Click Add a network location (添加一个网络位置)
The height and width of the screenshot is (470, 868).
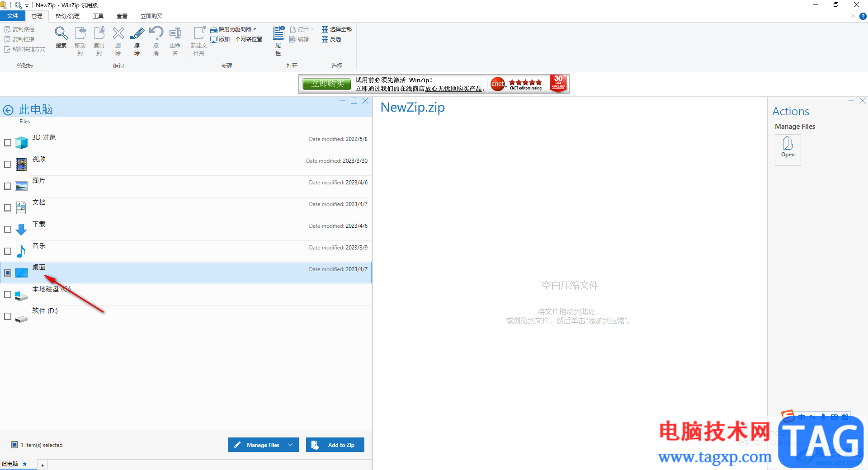tap(236, 39)
